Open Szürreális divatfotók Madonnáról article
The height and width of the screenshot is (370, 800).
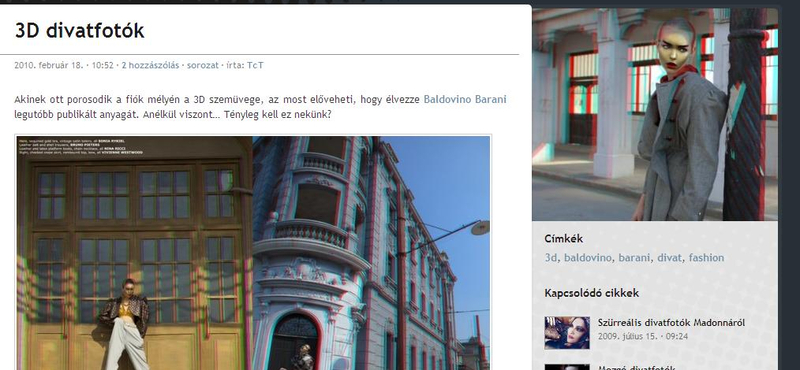[x=671, y=323]
